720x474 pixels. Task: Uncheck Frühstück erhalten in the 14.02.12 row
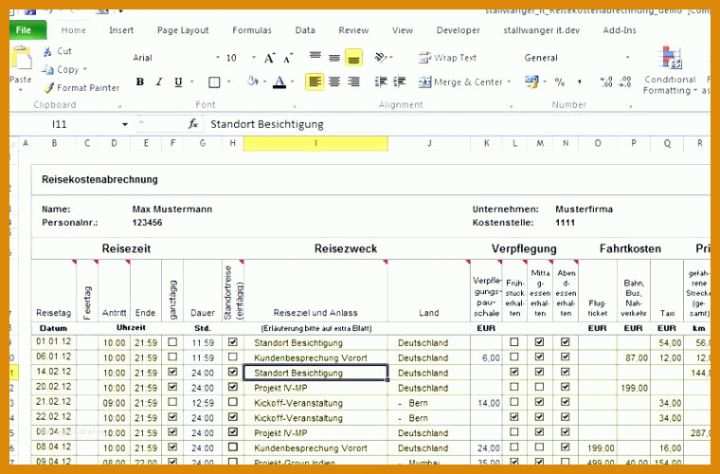pos(514,372)
